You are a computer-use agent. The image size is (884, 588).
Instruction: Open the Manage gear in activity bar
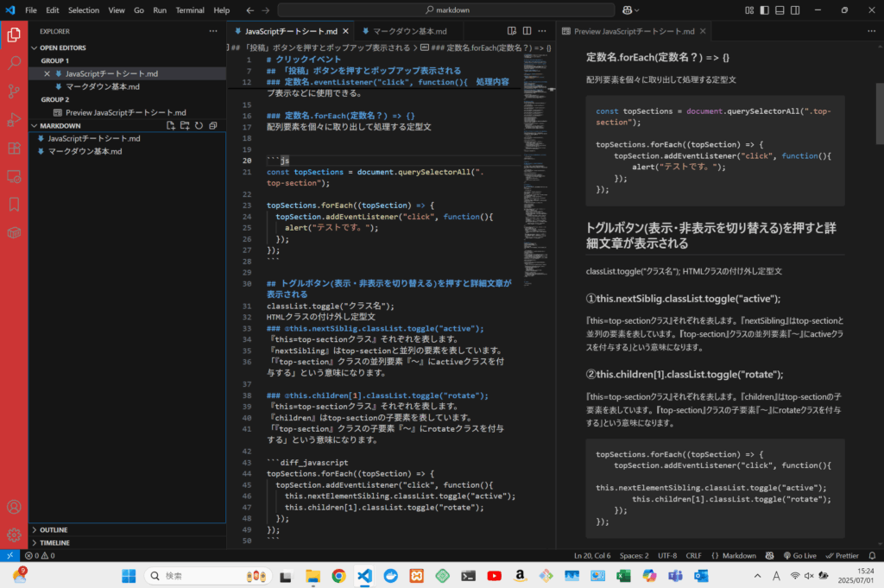(14, 534)
